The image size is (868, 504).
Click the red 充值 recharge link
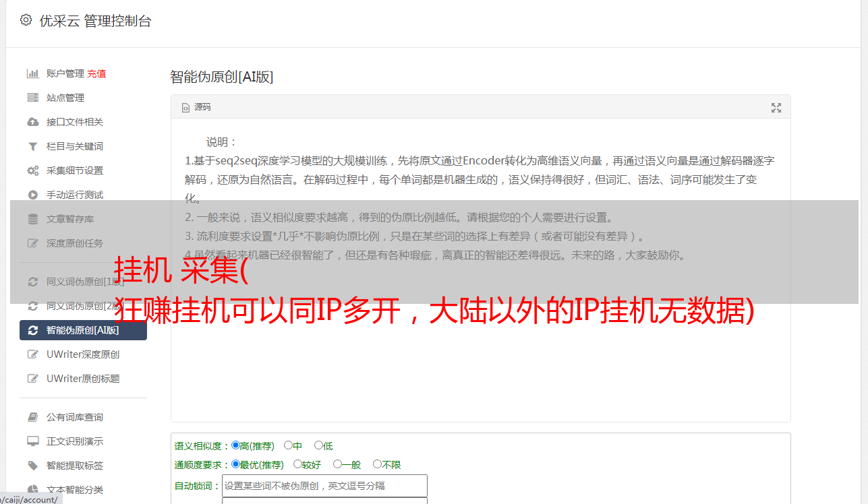tap(96, 73)
